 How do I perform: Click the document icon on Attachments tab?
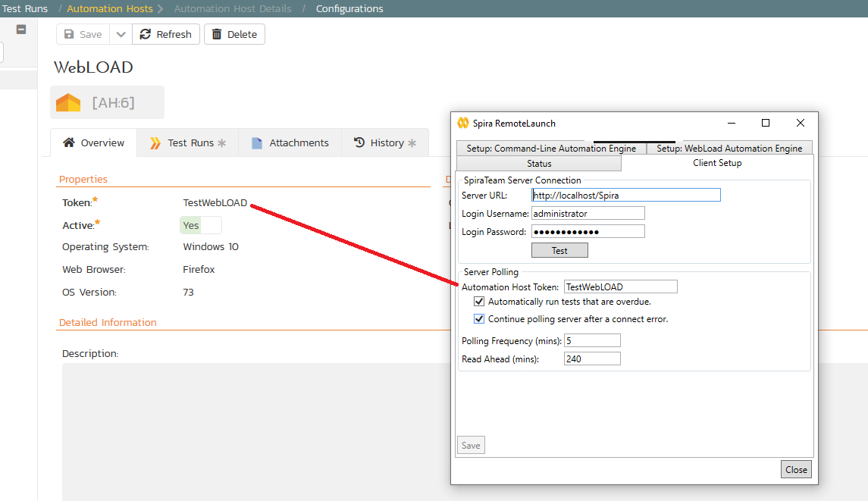[257, 142]
